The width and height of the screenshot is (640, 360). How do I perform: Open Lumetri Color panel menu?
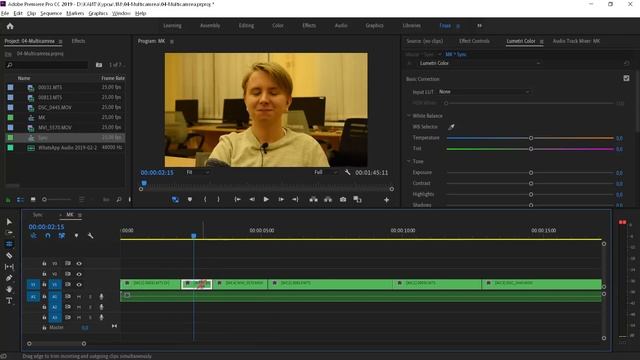click(542, 41)
